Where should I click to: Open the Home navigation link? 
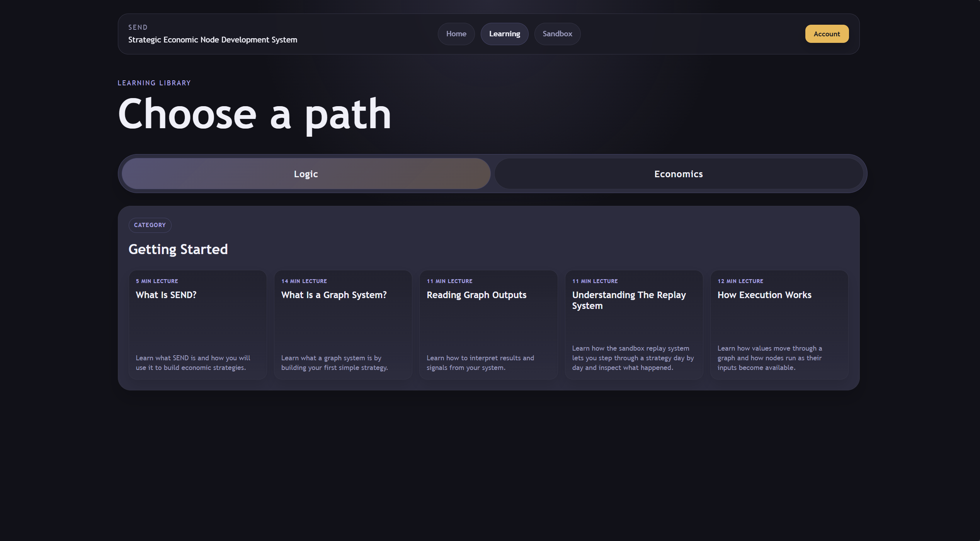(x=456, y=34)
